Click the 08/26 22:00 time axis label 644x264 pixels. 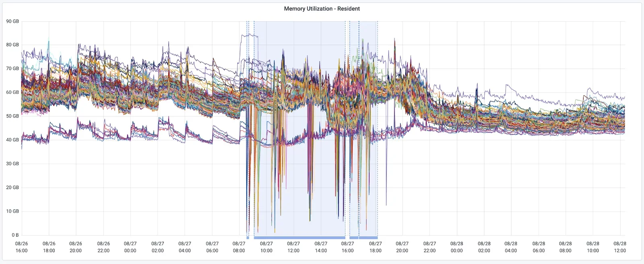pos(103,247)
